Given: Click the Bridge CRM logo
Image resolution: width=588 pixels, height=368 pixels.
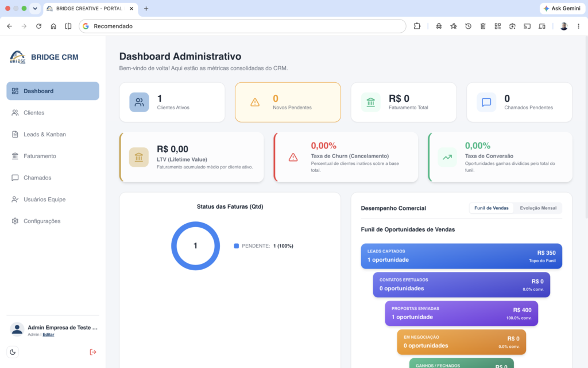Looking at the screenshot, I should (x=18, y=57).
